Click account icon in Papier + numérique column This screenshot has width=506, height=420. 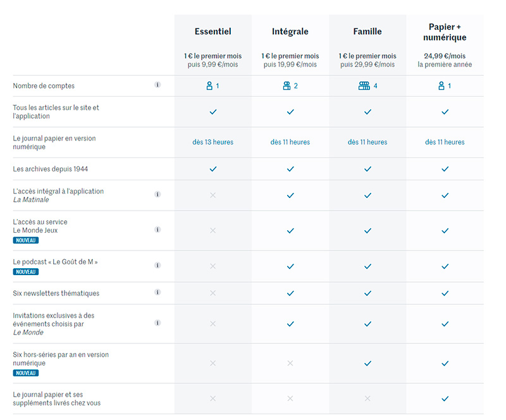[441, 85]
